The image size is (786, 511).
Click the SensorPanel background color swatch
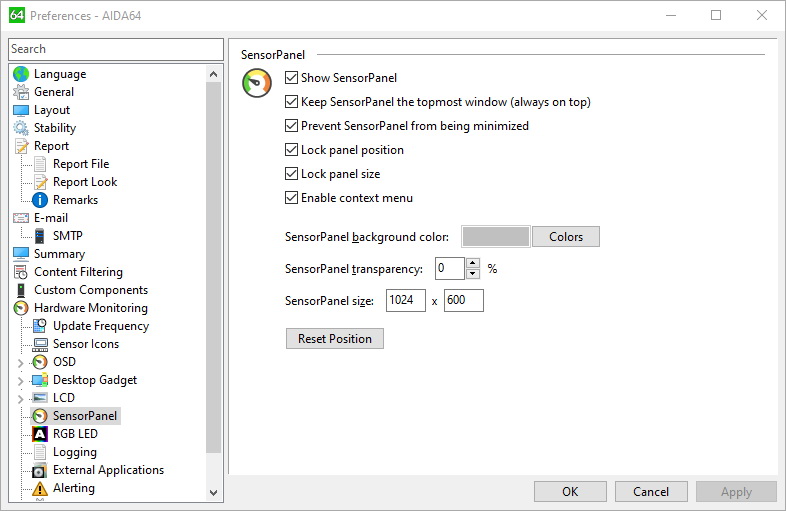pyautogui.click(x=496, y=237)
